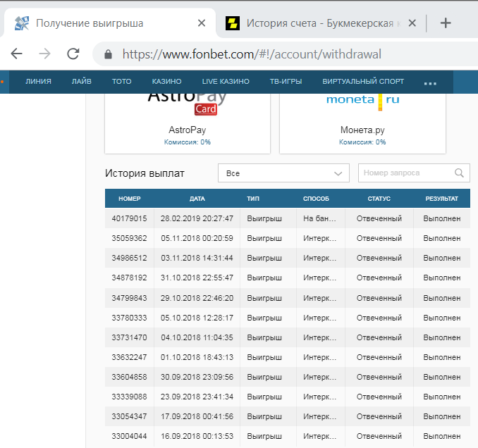
Task: Open the КАЗИНО menu item
Action: pos(166,82)
